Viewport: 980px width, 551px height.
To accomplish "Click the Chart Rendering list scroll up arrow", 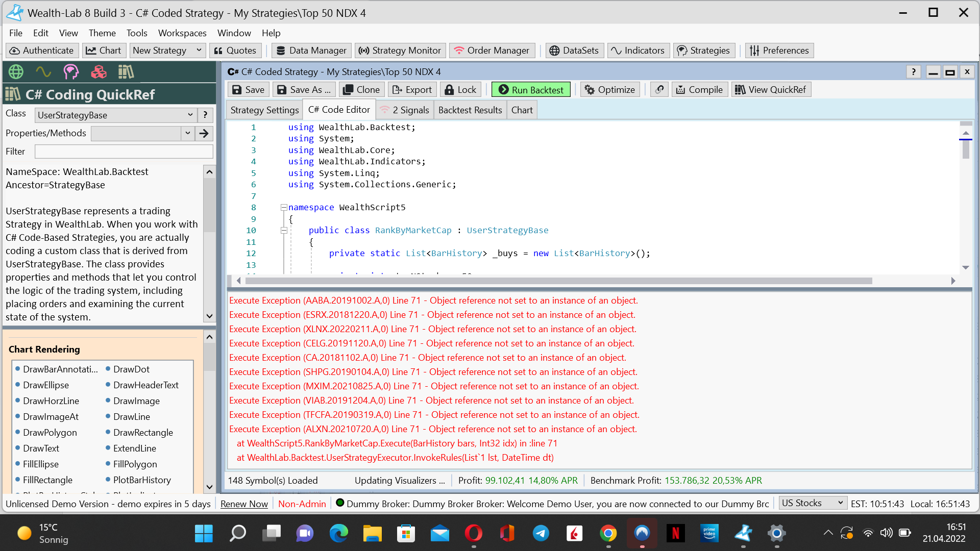I will pyautogui.click(x=209, y=337).
